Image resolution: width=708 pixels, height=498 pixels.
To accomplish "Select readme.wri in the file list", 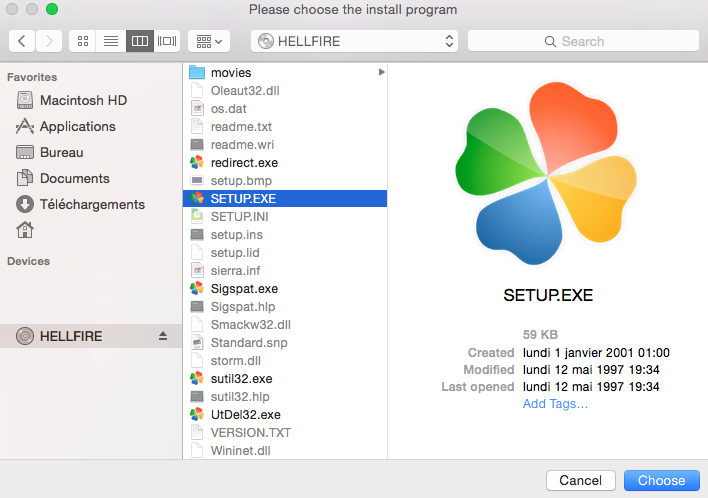I will click(285, 145).
